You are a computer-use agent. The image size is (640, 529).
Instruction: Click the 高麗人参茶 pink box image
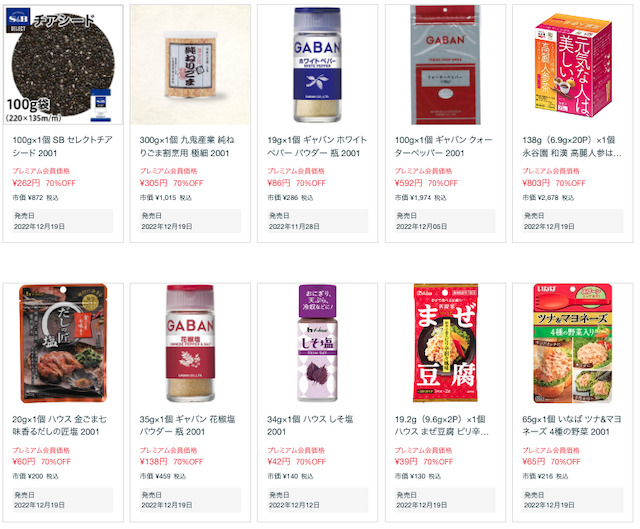click(573, 65)
